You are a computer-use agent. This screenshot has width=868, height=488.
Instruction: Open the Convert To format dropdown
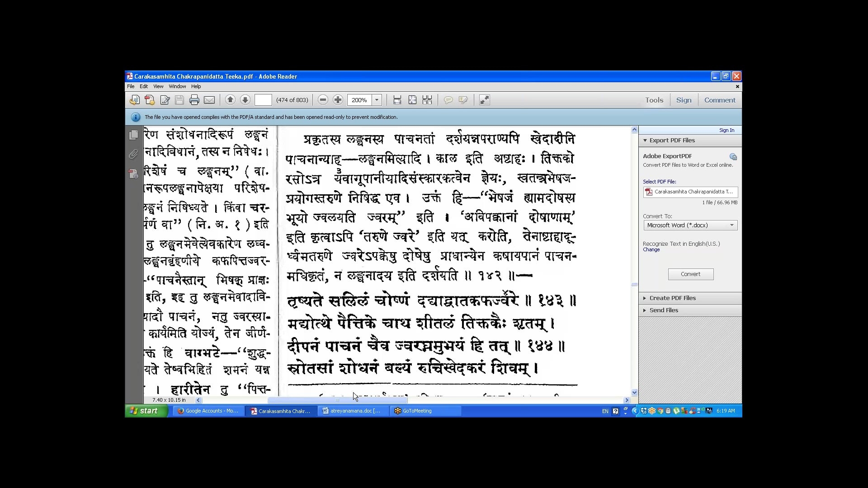690,225
